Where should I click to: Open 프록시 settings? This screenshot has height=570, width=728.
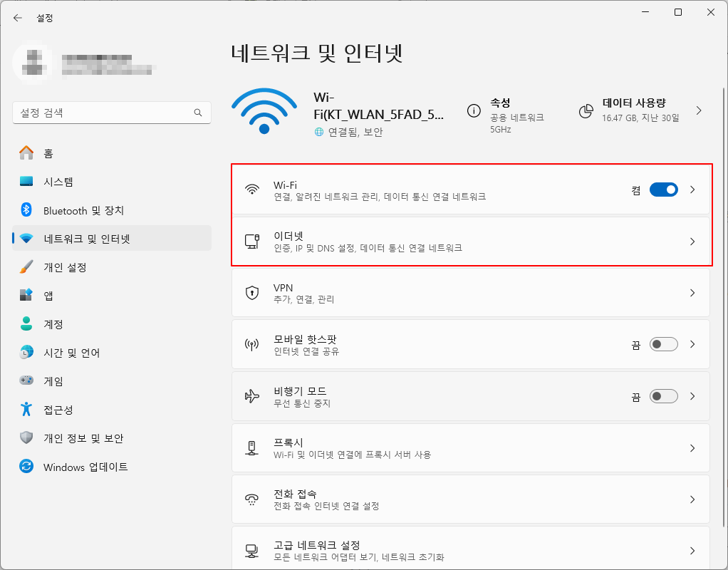coord(470,447)
